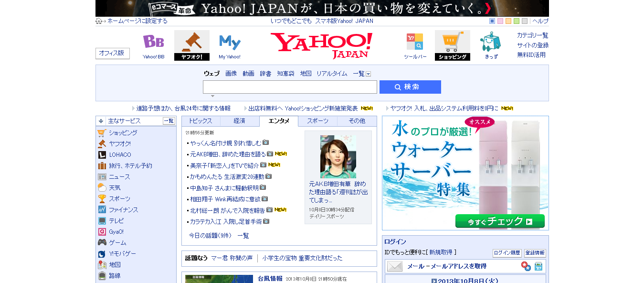Click the mail envelope icon in login box
The height and width of the screenshot is (283, 644).
tap(395, 266)
